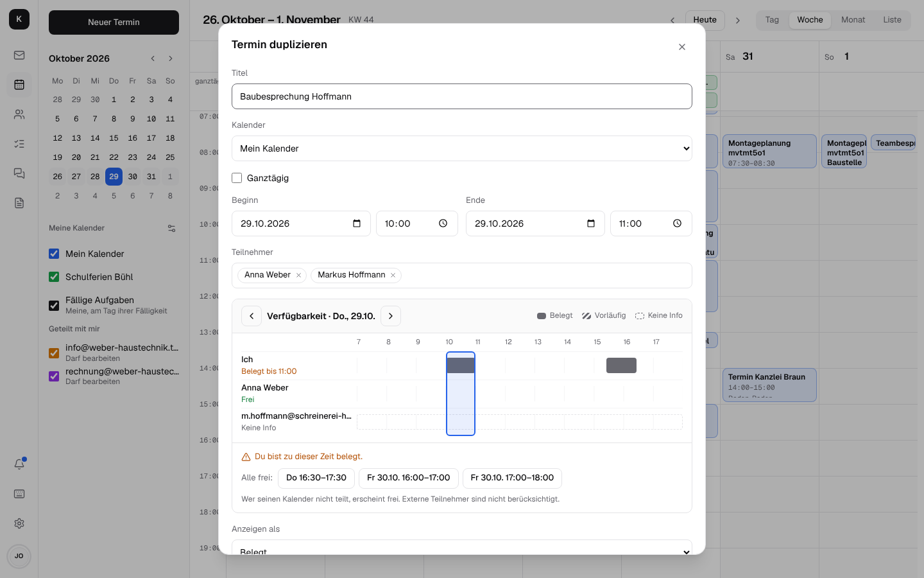Image resolution: width=924 pixels, height=578 pixels.
Task: Switch to Woche view
Action: point(810,20)
